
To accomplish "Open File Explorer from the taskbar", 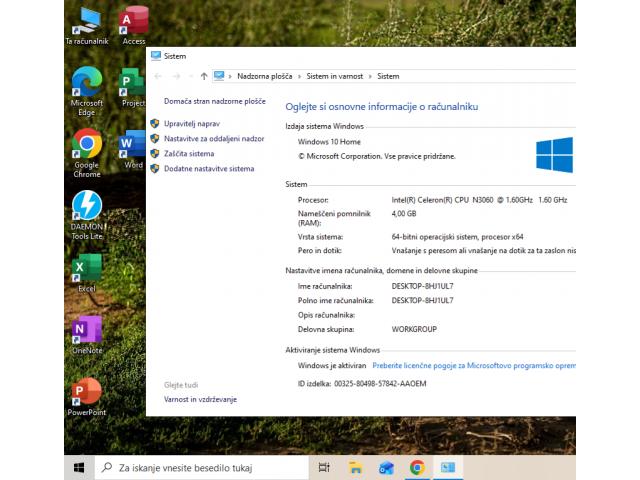I will 355,467.
